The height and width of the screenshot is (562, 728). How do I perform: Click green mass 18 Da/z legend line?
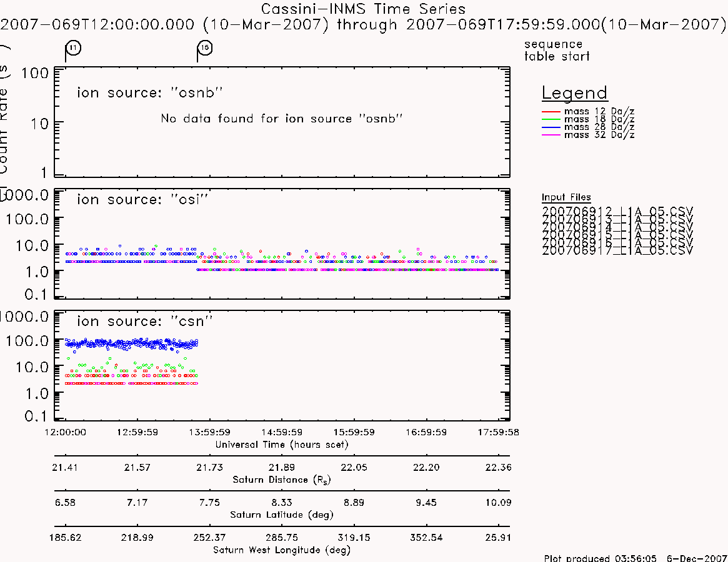pos(551,120)
